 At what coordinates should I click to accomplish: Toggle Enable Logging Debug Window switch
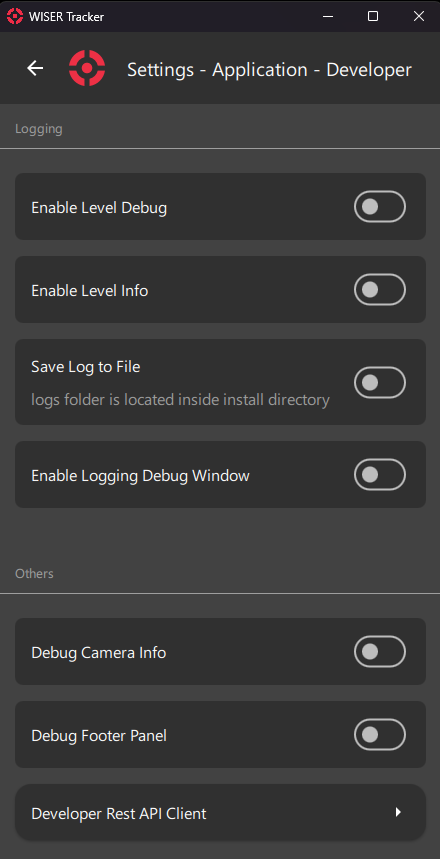[380, 474]
